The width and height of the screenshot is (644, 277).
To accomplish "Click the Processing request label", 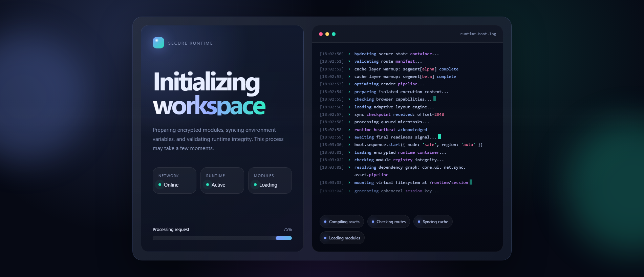I will point(171,229).
